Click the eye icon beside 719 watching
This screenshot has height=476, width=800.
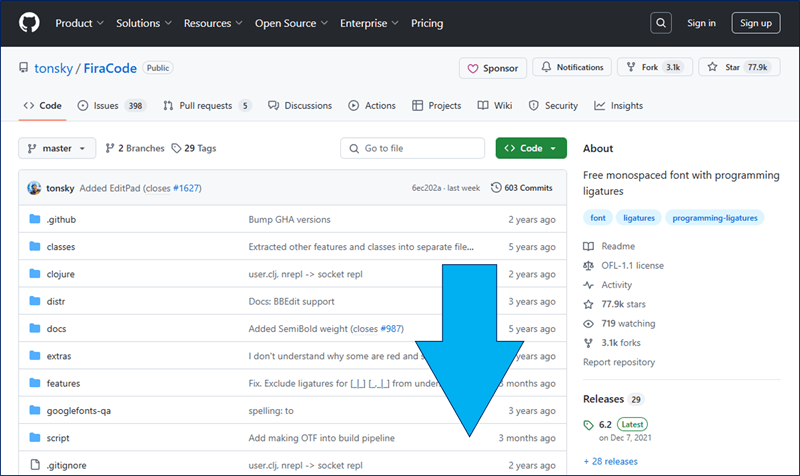[588, 323]
